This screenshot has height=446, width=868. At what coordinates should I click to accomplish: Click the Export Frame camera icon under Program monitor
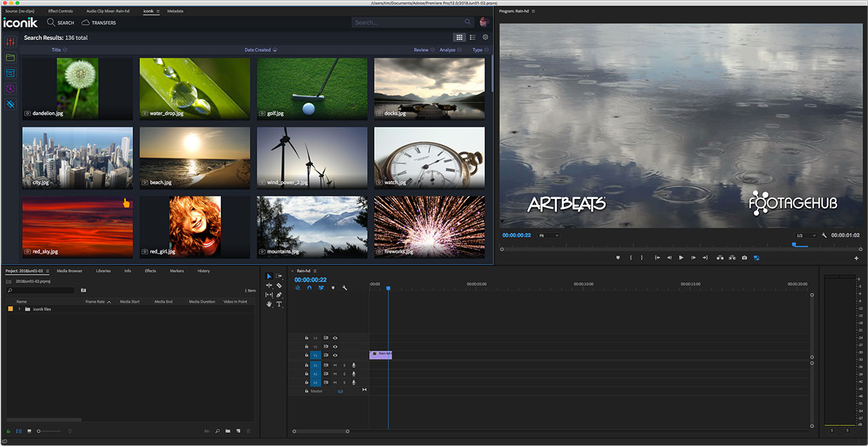[744, 258]
